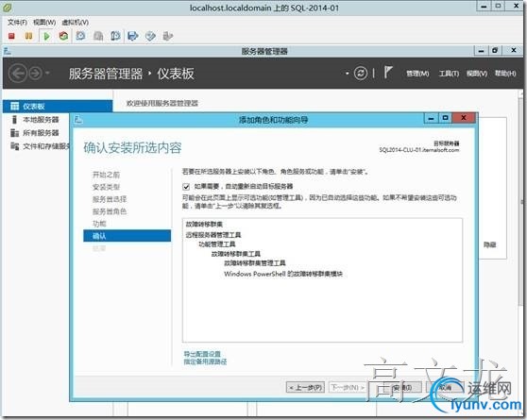Click the green power on play icon
This screenshot has height=420, width=527.
click(46, 36)
